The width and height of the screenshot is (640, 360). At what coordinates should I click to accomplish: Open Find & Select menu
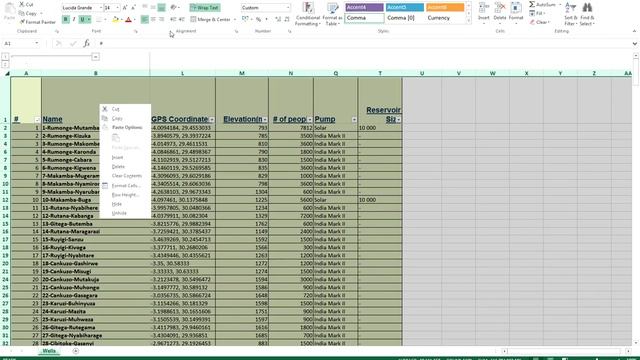click(587, 14)
